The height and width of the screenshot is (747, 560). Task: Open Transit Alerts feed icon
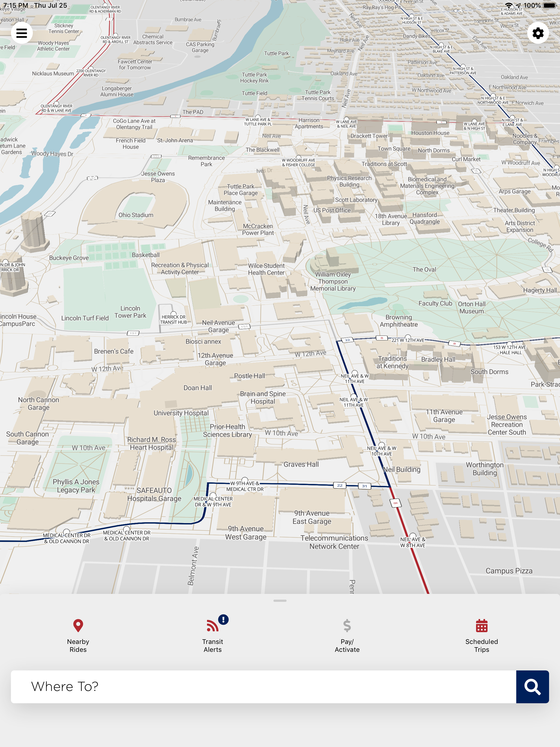pos(212,626)
